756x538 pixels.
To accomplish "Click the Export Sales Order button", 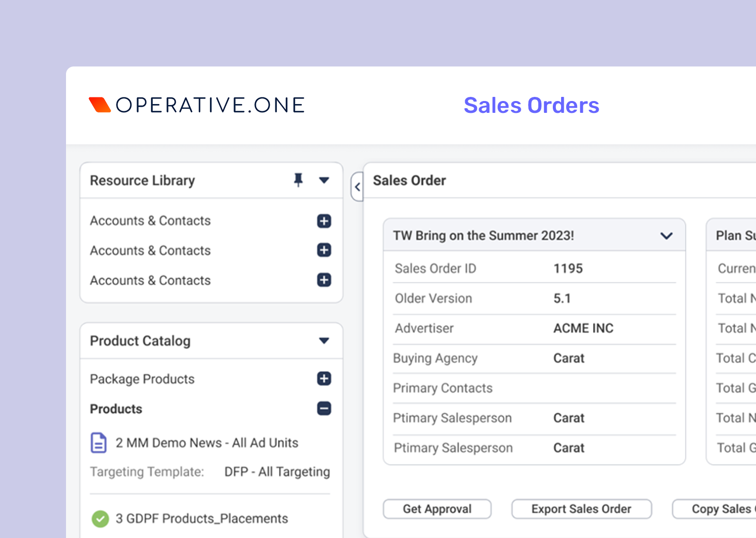I will tap(581, 509).
